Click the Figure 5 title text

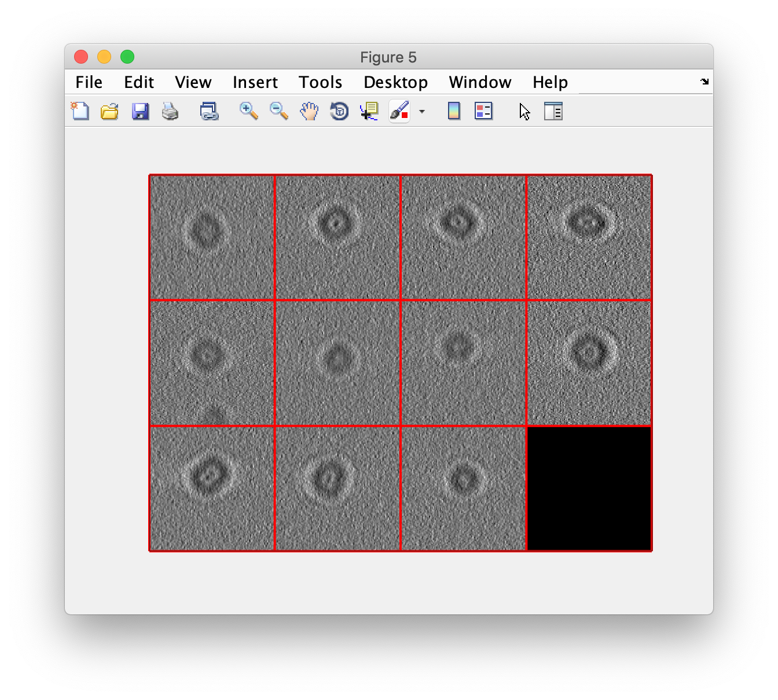pos(388,57)
